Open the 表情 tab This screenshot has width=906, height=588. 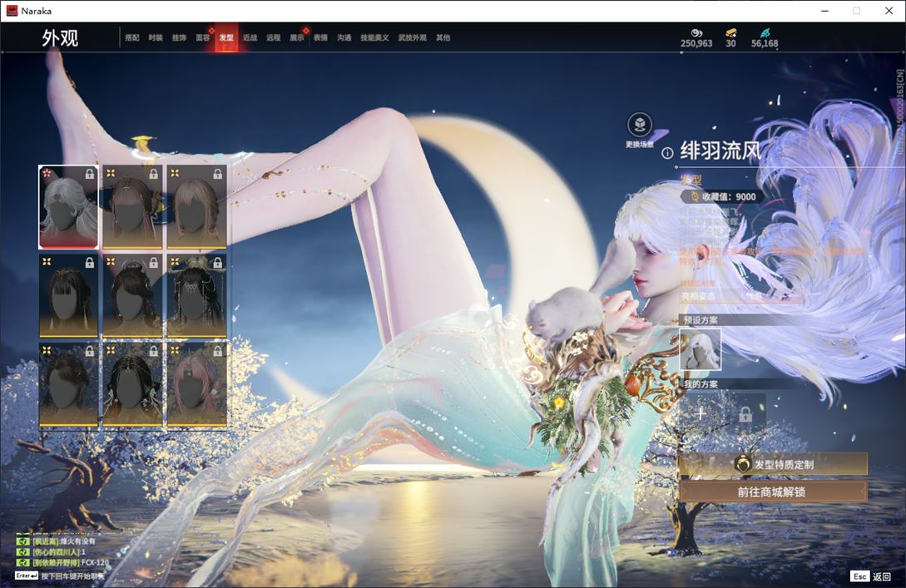click(x=320, y=37)
